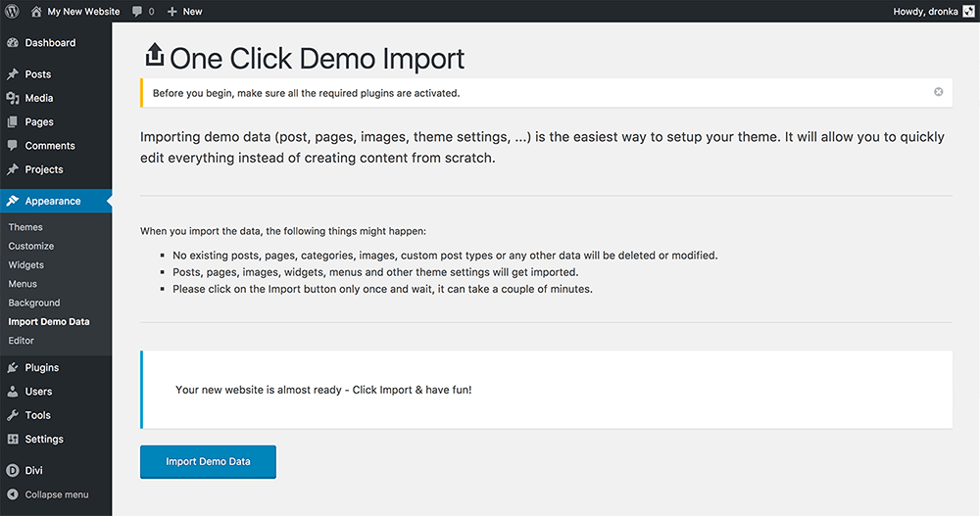980x516 pixels.
Task: Click the WordPress logo icon
Action: [13, 11]
